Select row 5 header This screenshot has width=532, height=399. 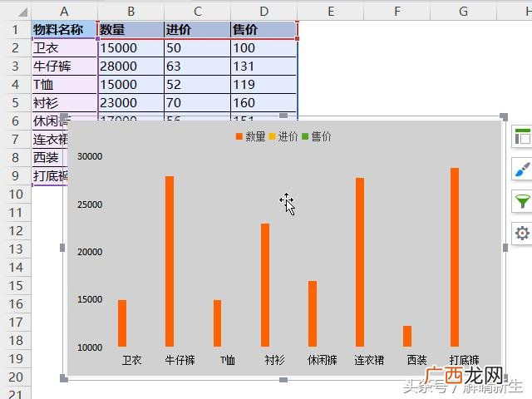tap(15, 103)
